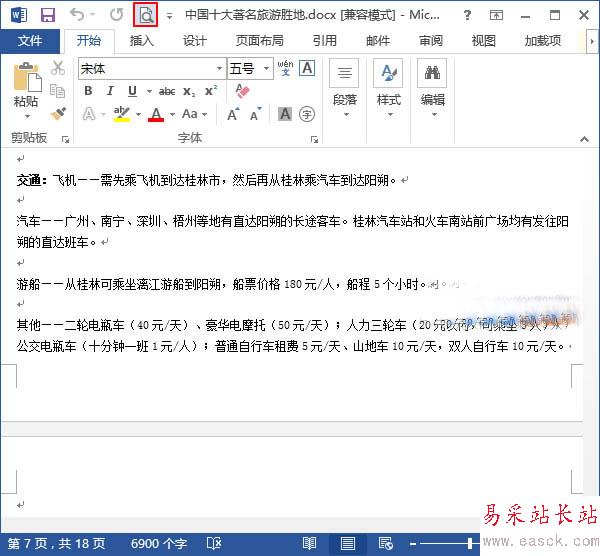The image size is (600, 556).
Task: Switch to Read Mode view
Action: pos(310,544)
